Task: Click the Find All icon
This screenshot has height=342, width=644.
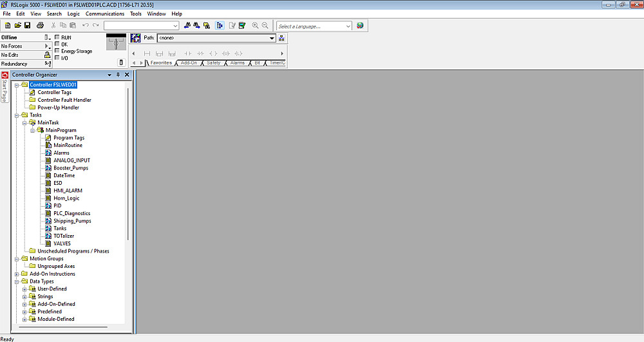Action: [x=207, y=26]
